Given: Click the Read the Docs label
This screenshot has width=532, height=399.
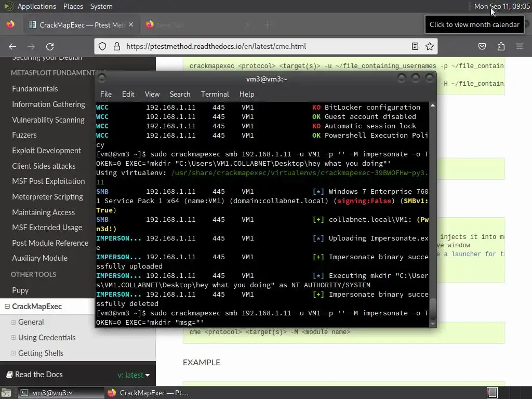Looking at the screenshot, I should [x=35, y=375].
